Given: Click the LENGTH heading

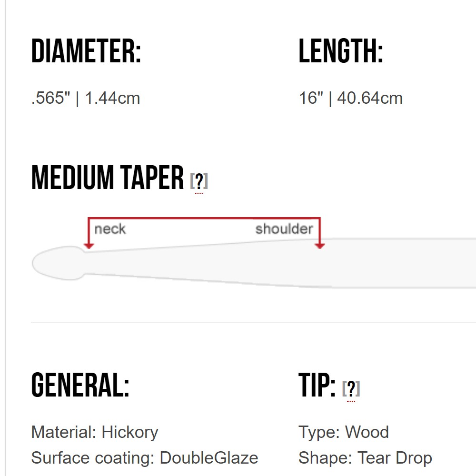Looking at the screenshot, I should coord(341,51).
